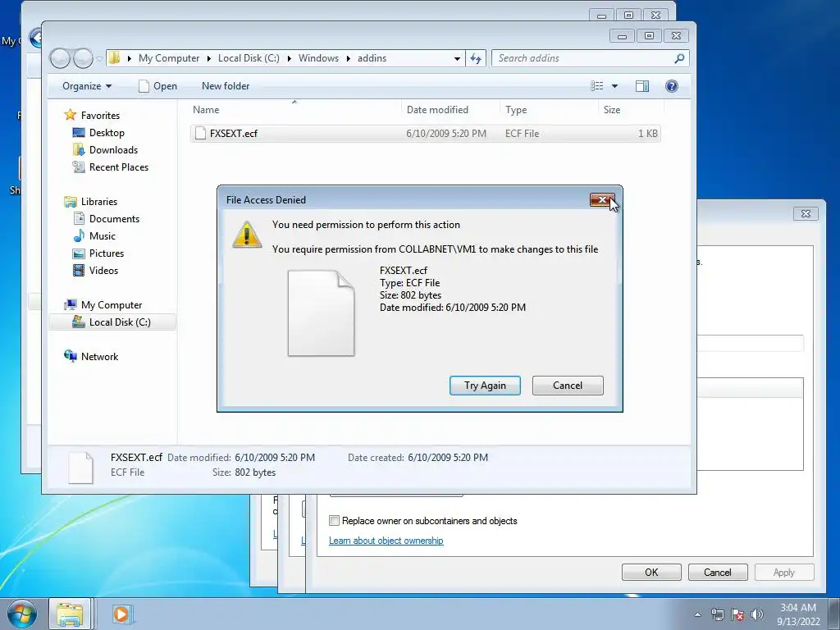This screenshot has width=840, height=630.
Task: Click the refresh address button
Action: 476,58
